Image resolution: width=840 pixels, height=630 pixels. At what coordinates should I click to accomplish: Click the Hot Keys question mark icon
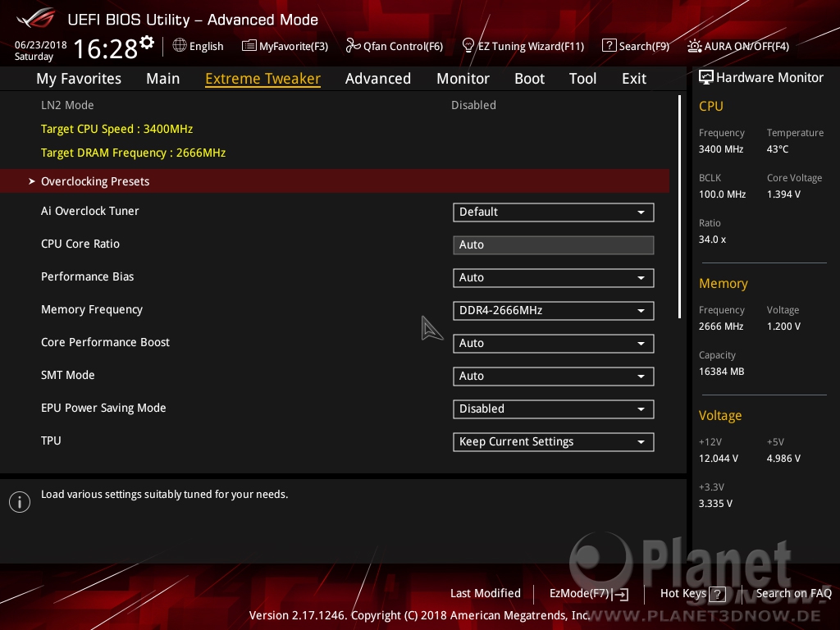click(x=717, y=594)
